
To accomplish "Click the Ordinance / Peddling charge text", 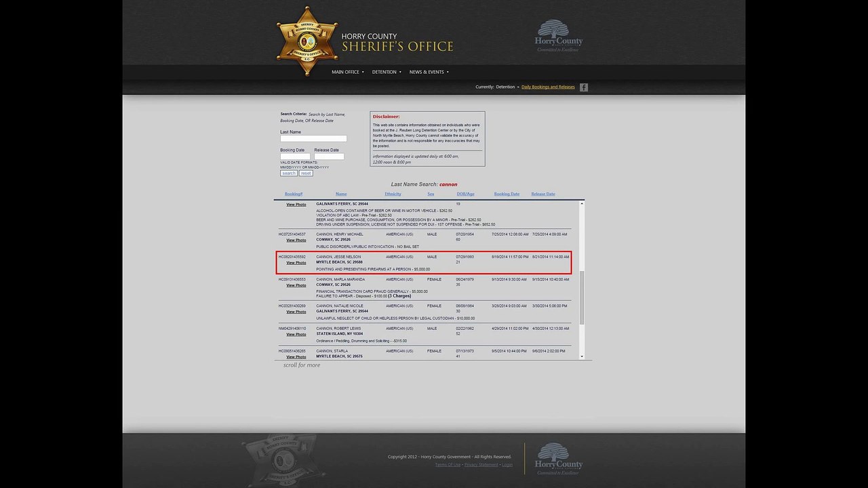I will (363, 341).
